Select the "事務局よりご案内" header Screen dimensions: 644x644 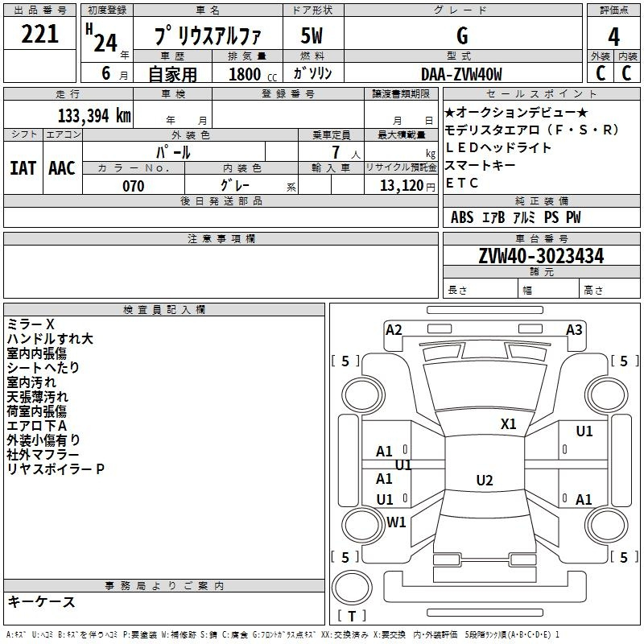164,586
